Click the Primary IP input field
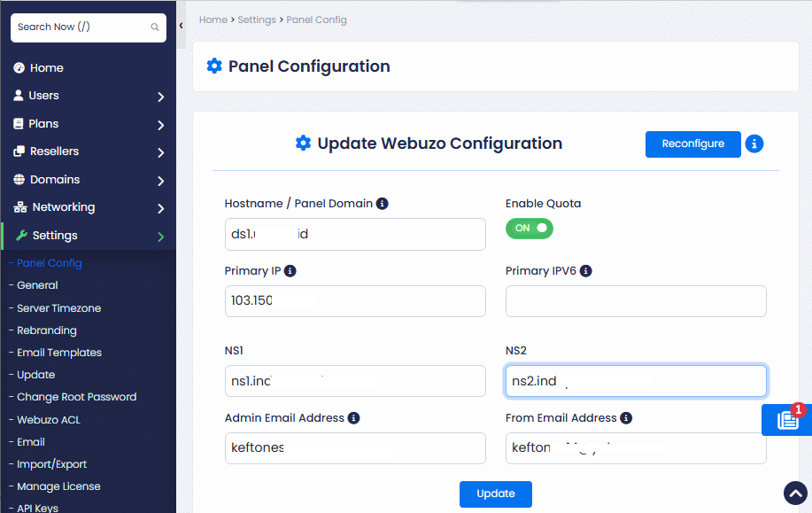This screenshot has width=812, height=513. coord(355,301)
